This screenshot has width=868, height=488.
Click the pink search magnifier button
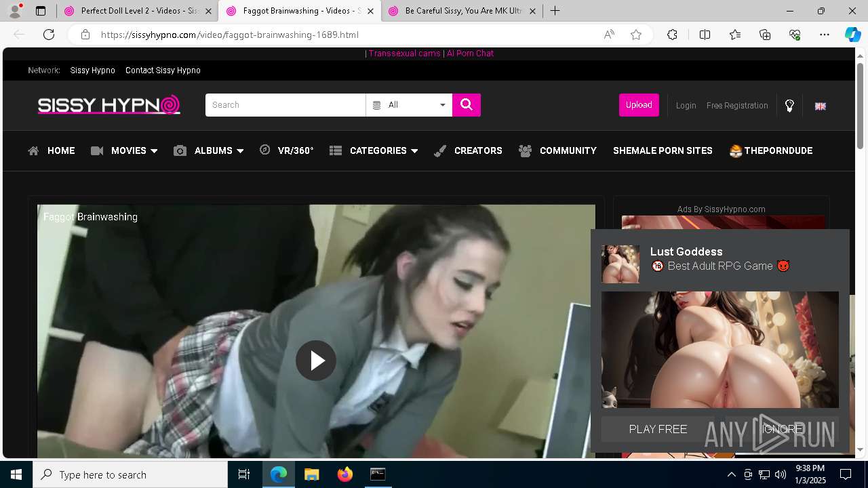pyautogui.click(x=467, y=105)
